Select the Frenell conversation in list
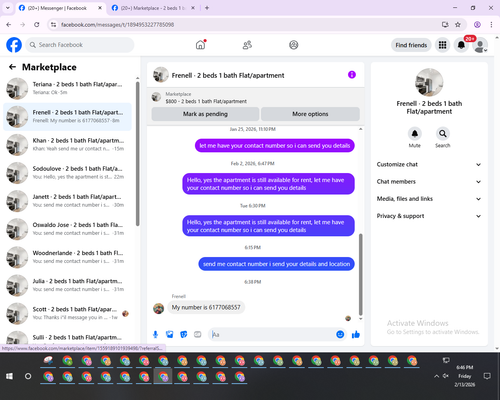Screen dimensions: 500x400 pos(67,117)
